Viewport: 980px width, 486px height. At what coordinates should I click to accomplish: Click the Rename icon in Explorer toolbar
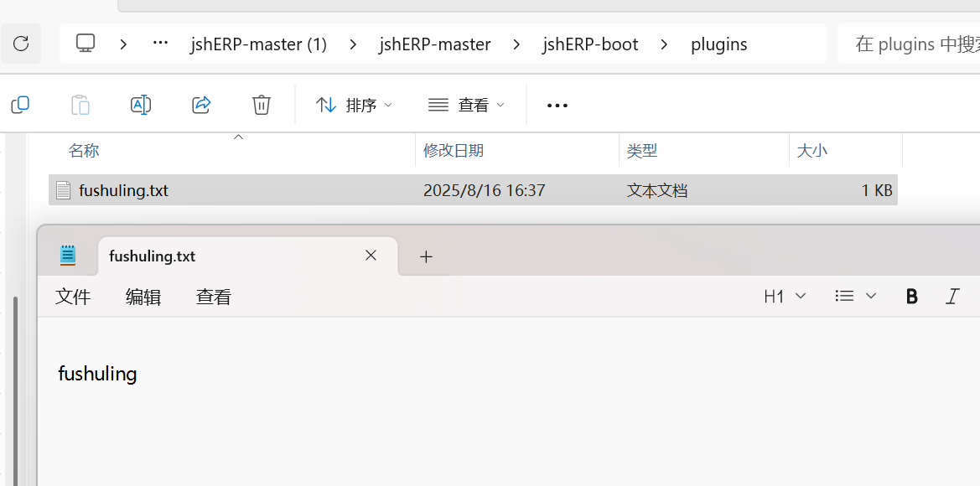click(140, 105)
